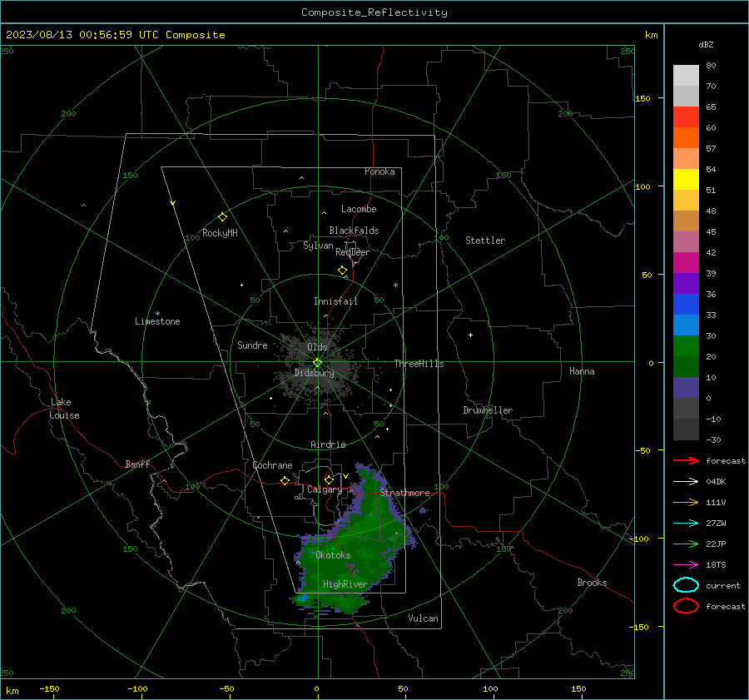This screenshot has height=700, width=749.
Task: Click the magenta 18TS arrow icon
Action: pos(686,565)
